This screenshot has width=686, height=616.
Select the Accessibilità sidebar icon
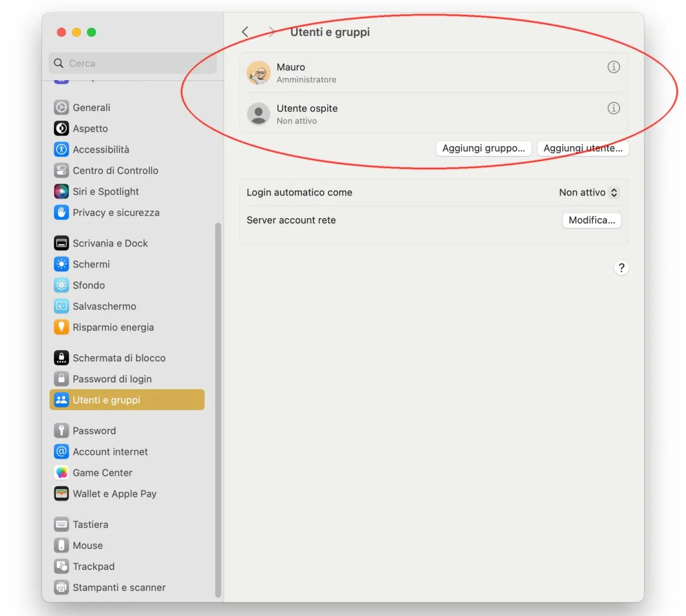click(62, 149)
